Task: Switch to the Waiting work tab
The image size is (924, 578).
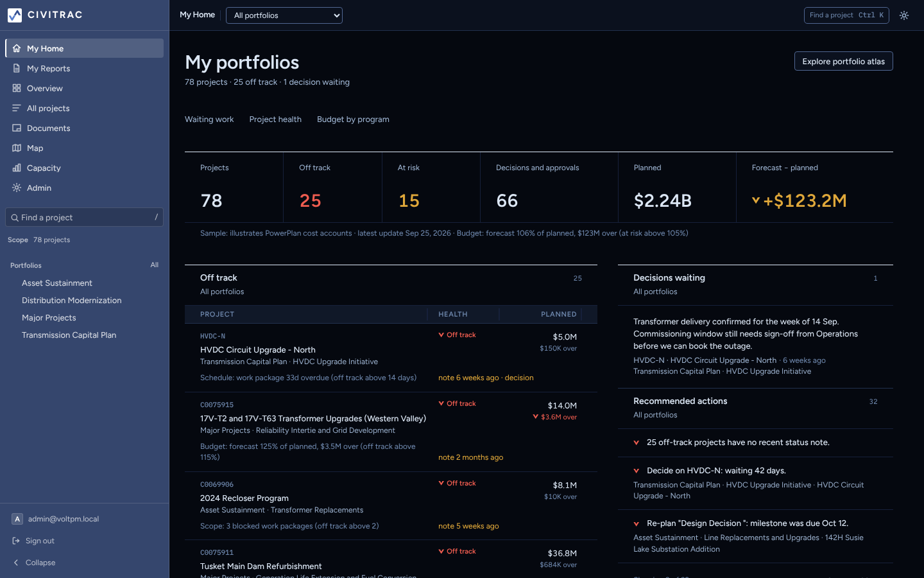Action: tap(209, 119)
